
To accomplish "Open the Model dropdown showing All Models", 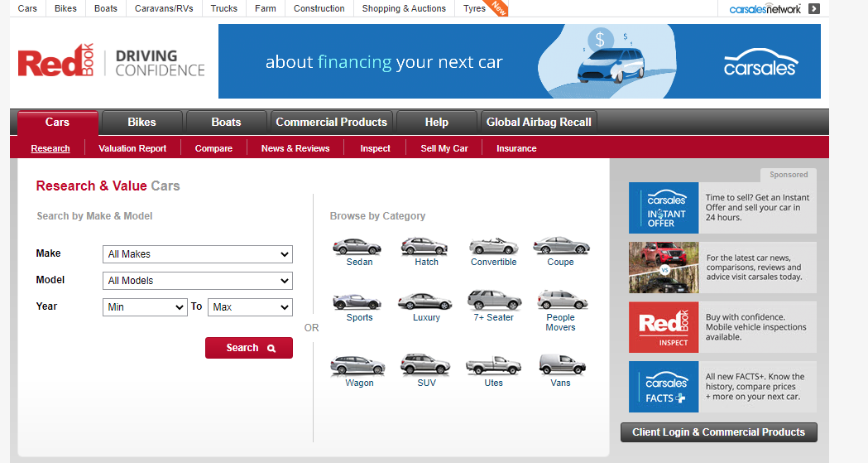I will click(x=198, y=281).
